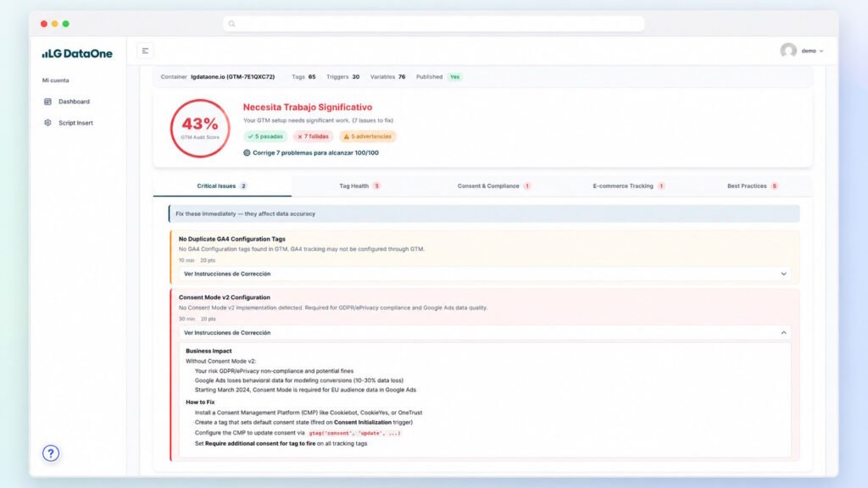
Task: Switch to the Critical Issues tab
Action: click(x=222, y=186)
